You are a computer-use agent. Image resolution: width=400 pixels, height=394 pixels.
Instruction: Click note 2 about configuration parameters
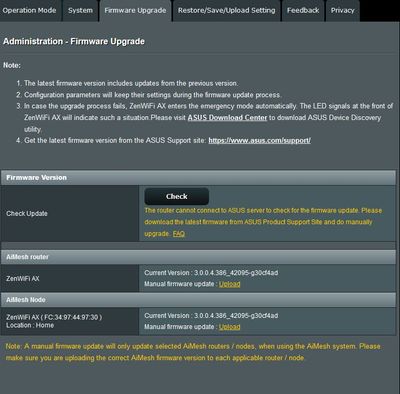coord(152,95)
